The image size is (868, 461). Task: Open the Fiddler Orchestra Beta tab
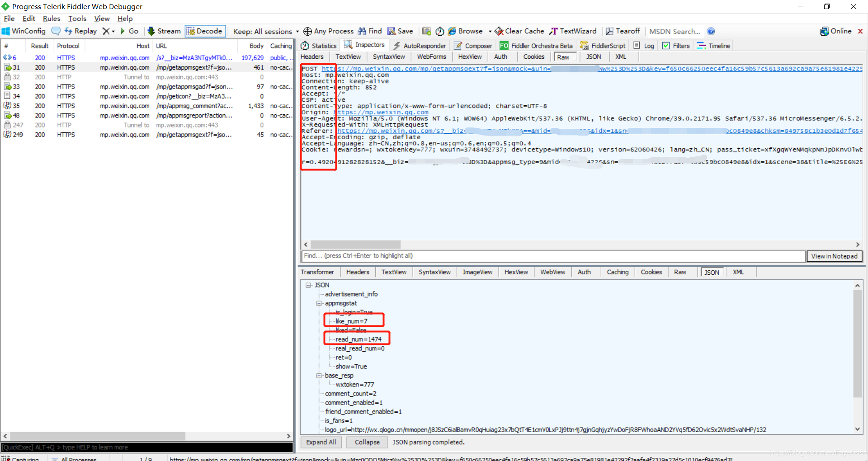click(536, 46)
